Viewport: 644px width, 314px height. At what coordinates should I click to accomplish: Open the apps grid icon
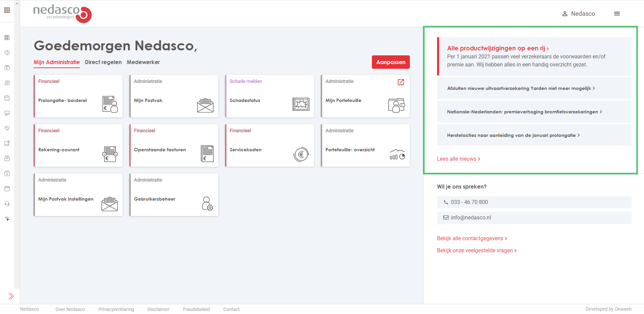click(x=7, y=10)
